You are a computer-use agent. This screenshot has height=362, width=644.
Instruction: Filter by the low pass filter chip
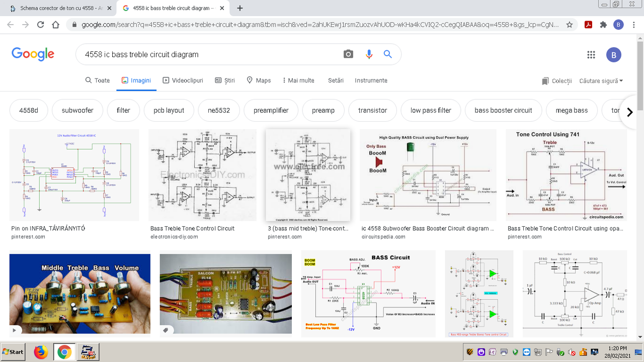click(x=431, y=111)
